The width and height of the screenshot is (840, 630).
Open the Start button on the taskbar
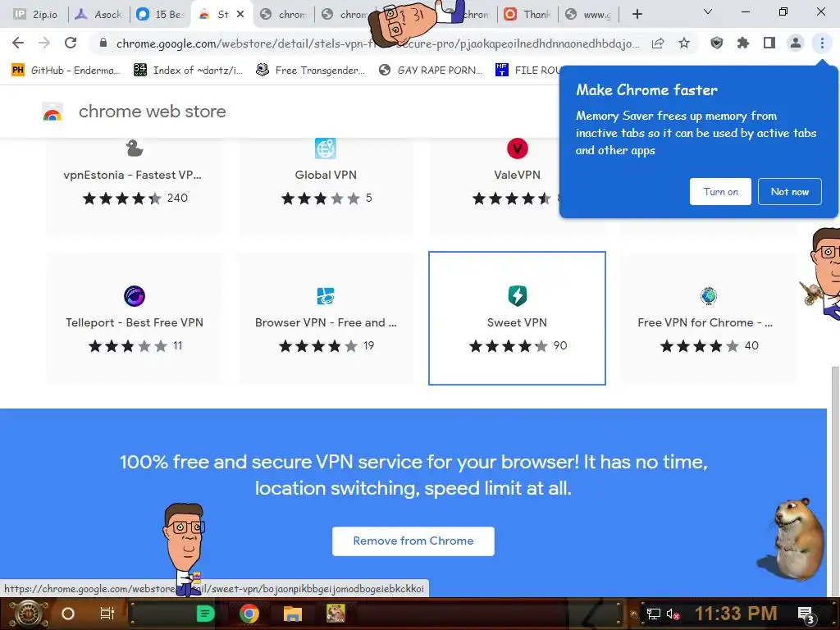pos(29,614)
